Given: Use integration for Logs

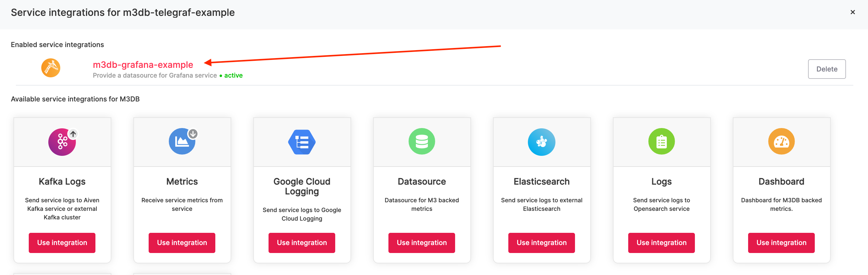Looking at the screenshot, I should point(662,243).
